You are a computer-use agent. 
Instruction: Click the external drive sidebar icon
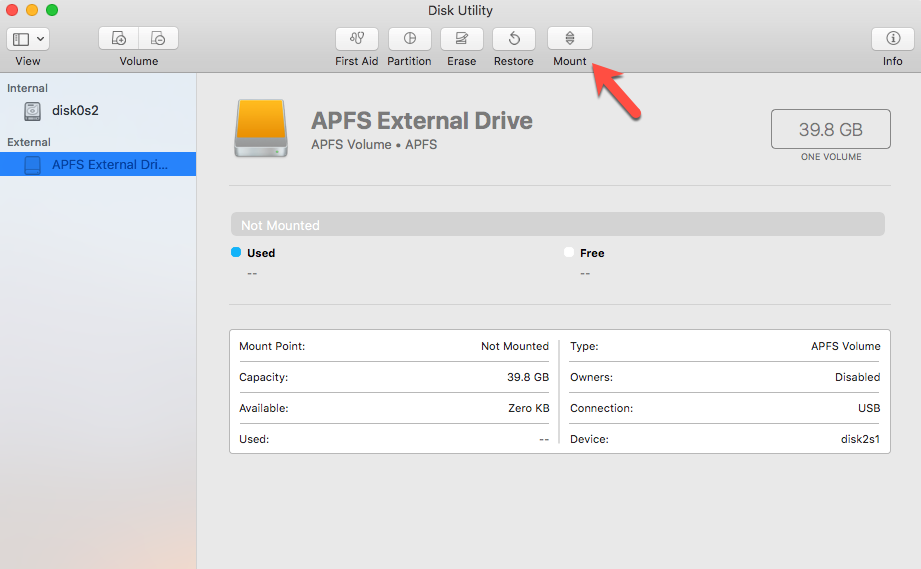point(32,165)
